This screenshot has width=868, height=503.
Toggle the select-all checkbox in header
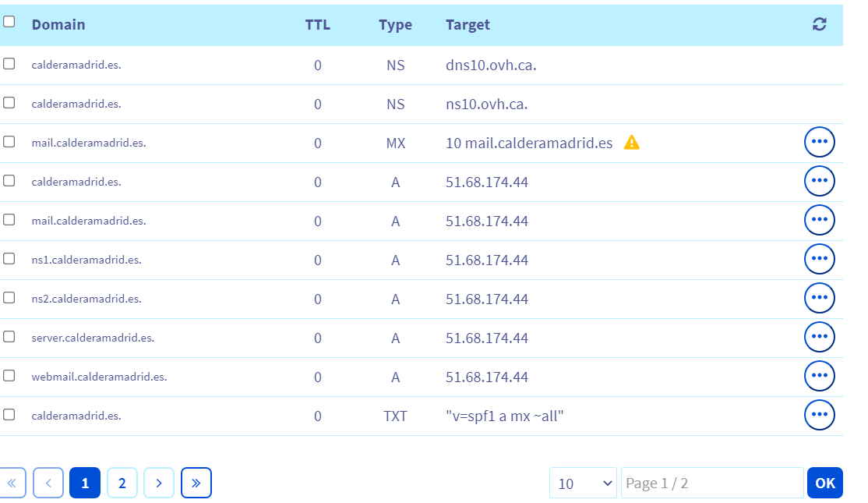click(9, 23)
